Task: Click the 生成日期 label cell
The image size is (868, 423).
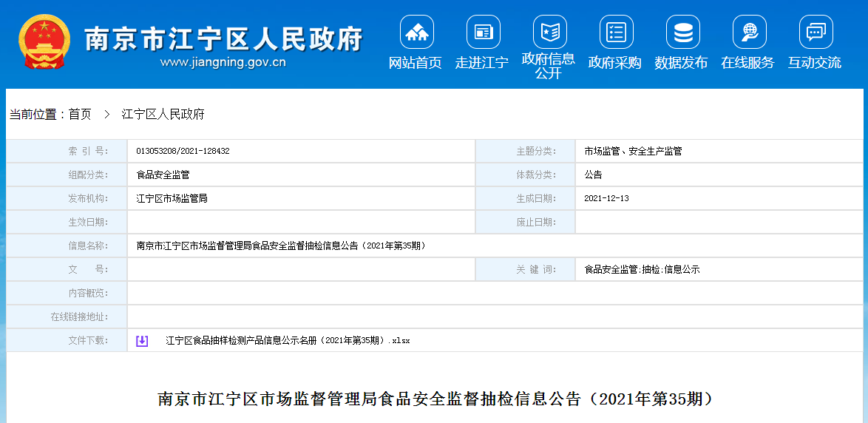Action: 526,198
